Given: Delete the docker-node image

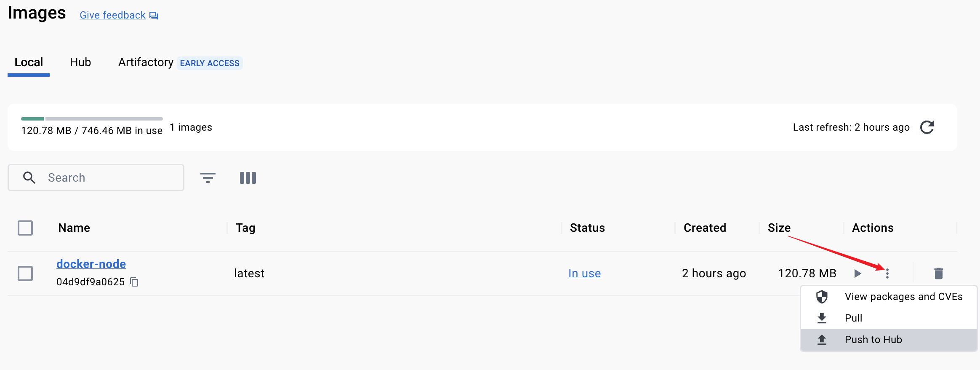Looking at the screenshot, I should point(938,273).
